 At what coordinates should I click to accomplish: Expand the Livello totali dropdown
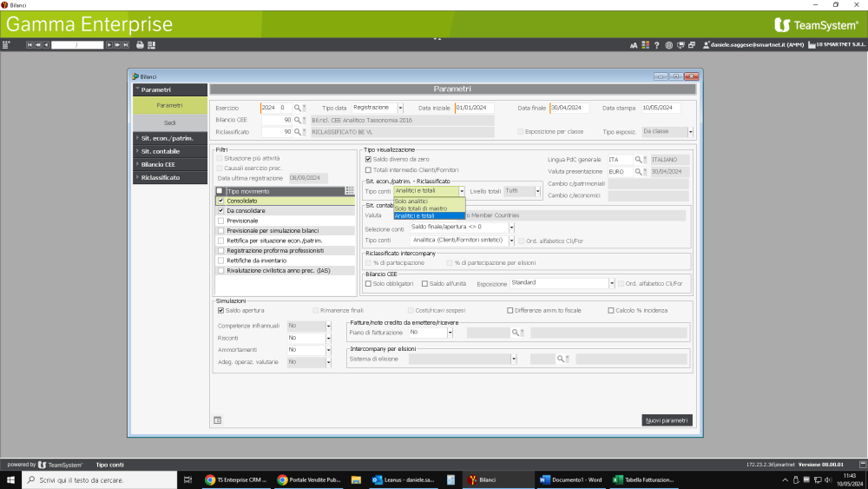coord(538,190)
